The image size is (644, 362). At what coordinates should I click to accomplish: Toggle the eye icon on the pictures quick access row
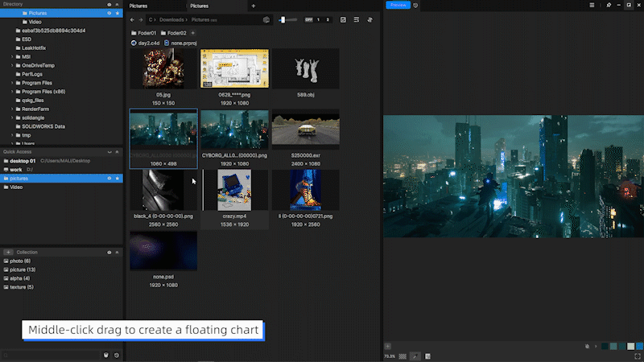coord(109,179)
